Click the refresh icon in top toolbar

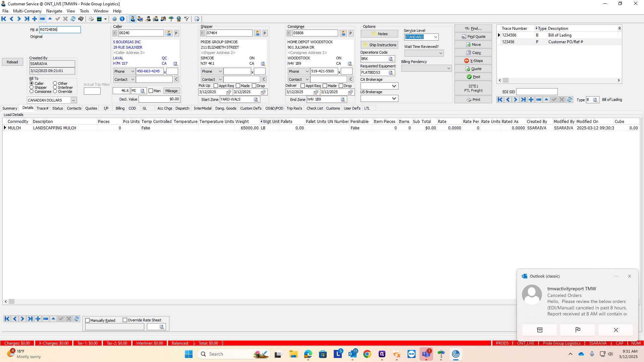click(73, 19)
